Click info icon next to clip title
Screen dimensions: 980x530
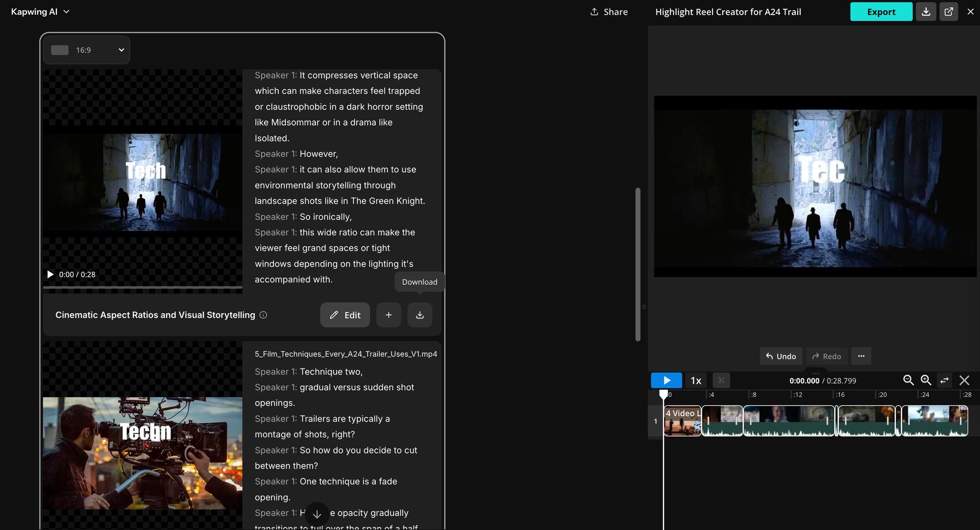point(263,315)
